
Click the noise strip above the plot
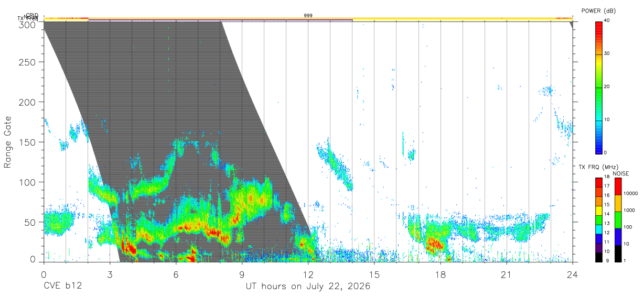tap(308, 18)
